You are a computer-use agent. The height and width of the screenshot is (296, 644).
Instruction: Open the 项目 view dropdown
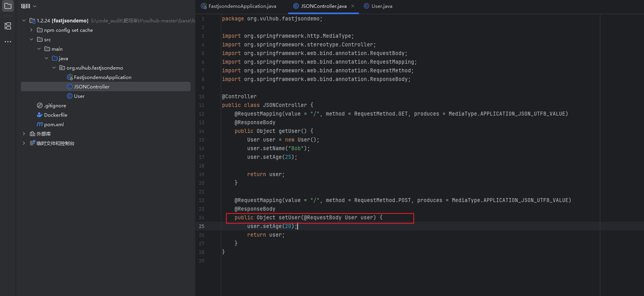tap(29, 6)
